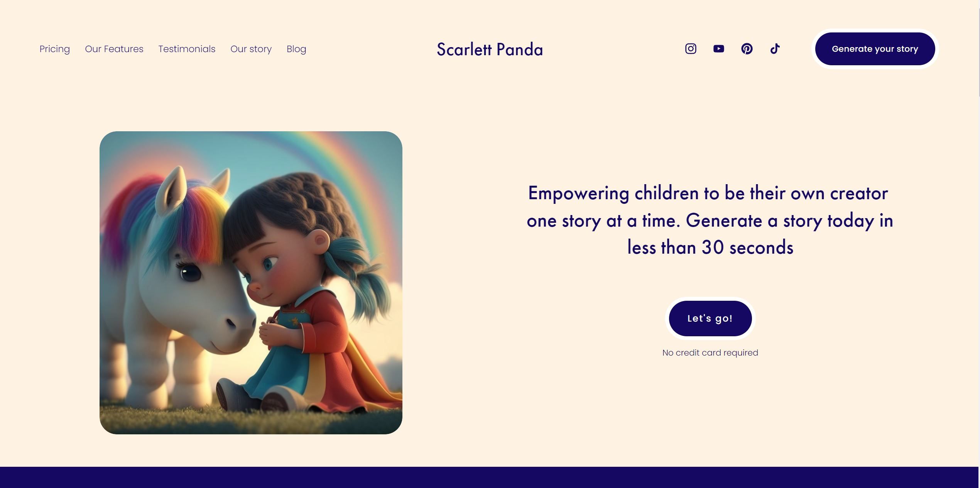The image size is (980, 488).
Task: Click the Scarlett Panda logo
Action: [x=490, y=49]
